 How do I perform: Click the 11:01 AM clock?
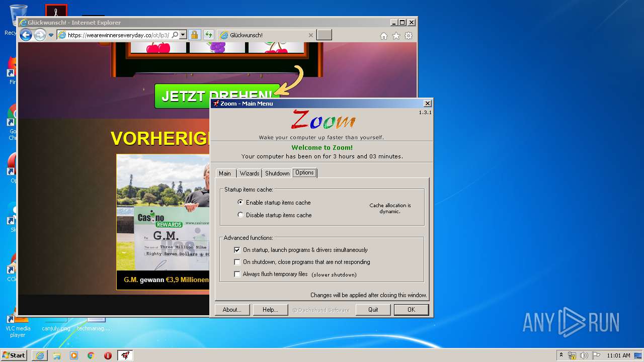pos(618,355)
